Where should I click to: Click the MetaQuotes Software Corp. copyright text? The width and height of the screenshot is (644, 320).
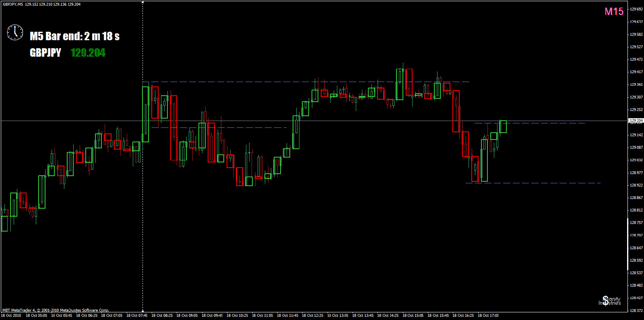tap(56, 310)
